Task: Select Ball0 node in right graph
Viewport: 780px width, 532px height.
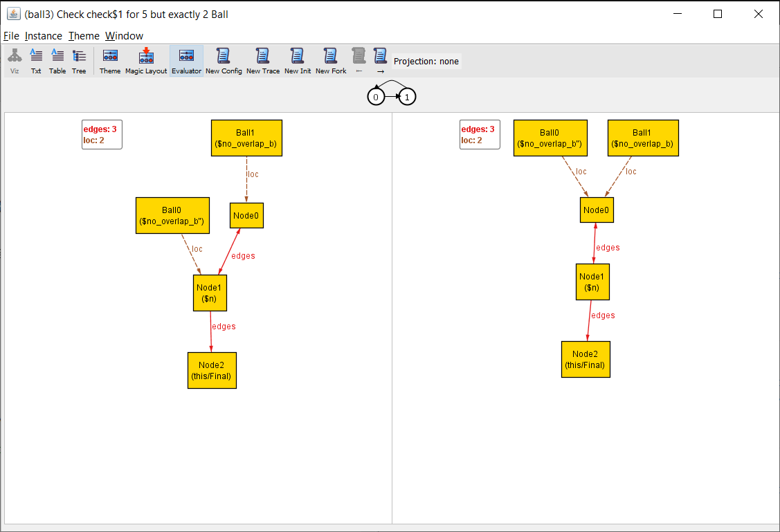Action: tap(550, 138)
